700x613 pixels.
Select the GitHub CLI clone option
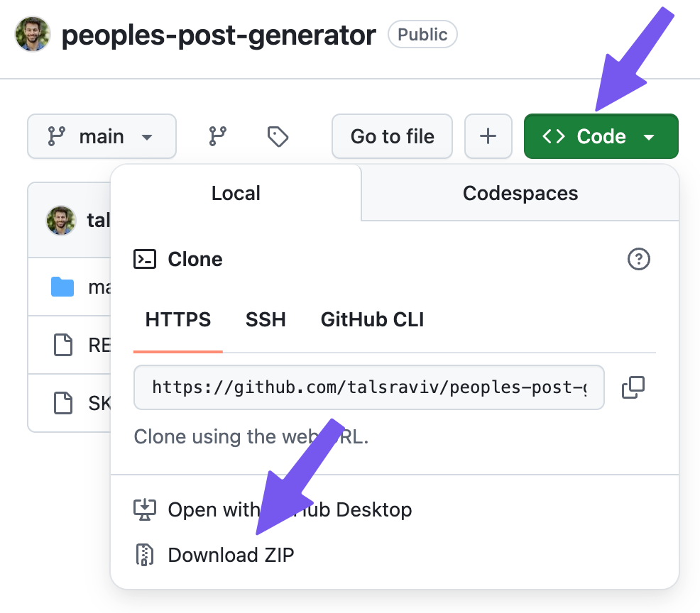[371, 319]
